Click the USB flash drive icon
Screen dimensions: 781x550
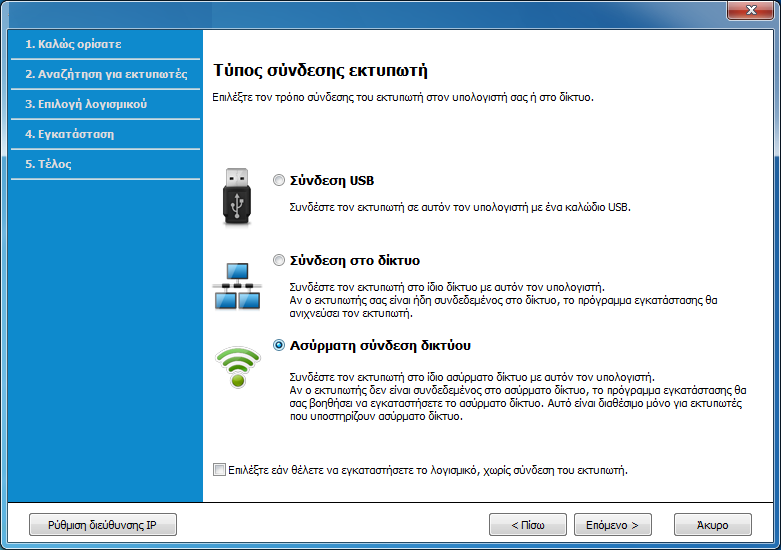[237, 197]
